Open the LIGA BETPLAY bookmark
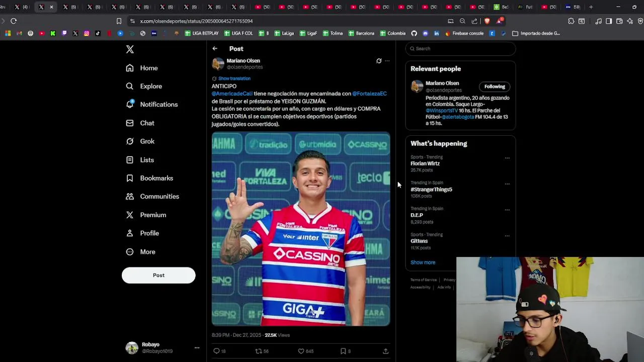This screenshot has height=362, width=644. pos(201,33)
